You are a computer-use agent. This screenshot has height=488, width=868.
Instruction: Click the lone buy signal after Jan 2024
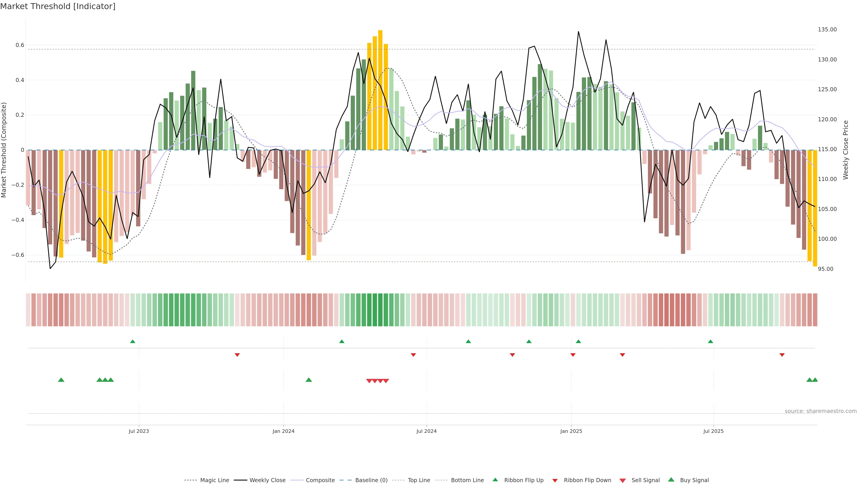(x=309, y=380)
